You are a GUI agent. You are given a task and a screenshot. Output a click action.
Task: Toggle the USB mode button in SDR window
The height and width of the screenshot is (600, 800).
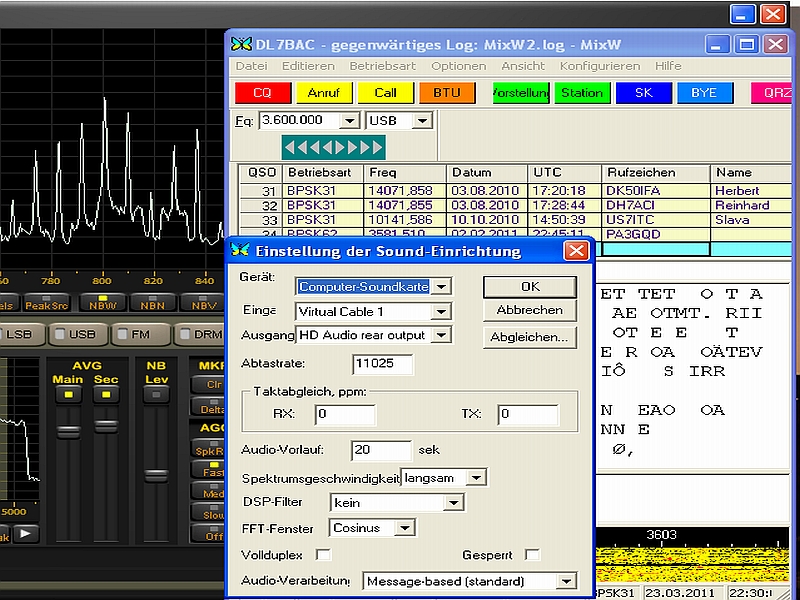pyautogui.click(x=76, y=335)
